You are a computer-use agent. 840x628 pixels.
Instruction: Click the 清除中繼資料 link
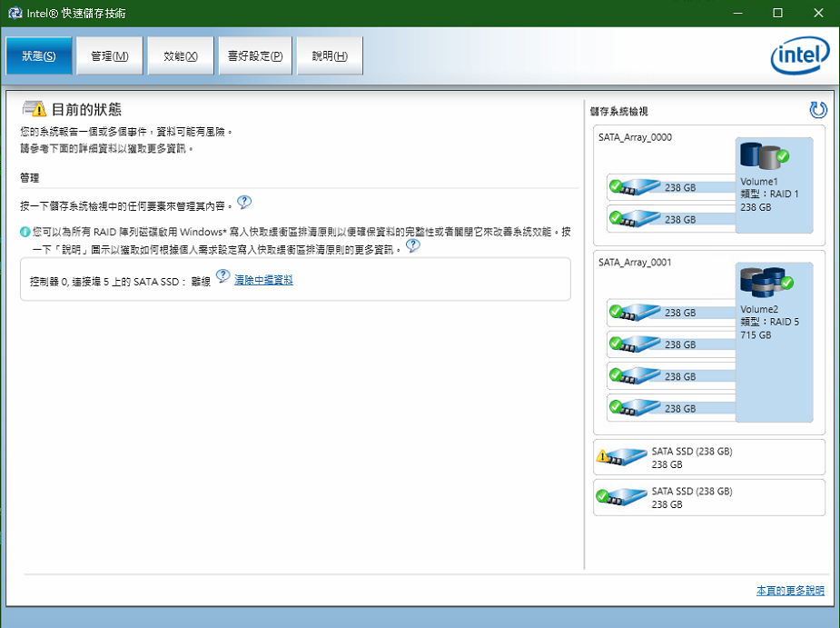tap(263, 280)
